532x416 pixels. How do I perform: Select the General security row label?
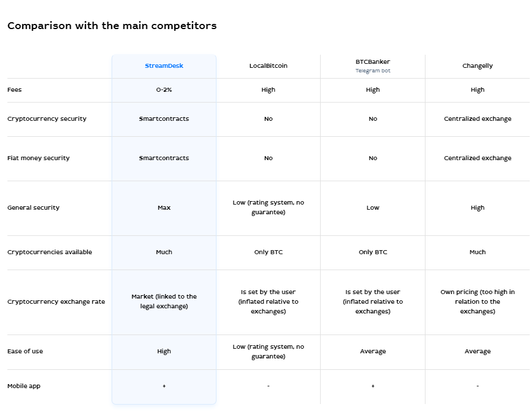(33, 208)
